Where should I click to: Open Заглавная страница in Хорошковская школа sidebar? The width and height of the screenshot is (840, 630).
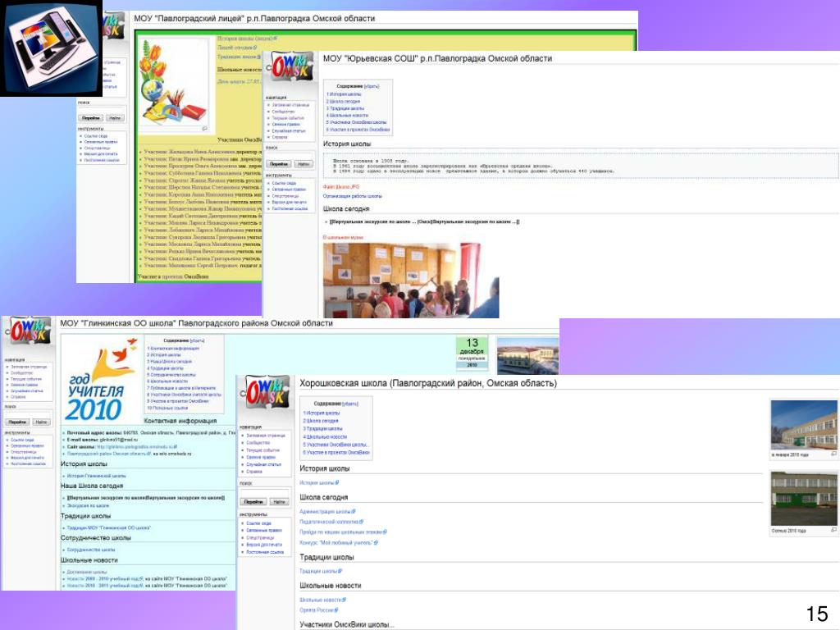point(266,436)
